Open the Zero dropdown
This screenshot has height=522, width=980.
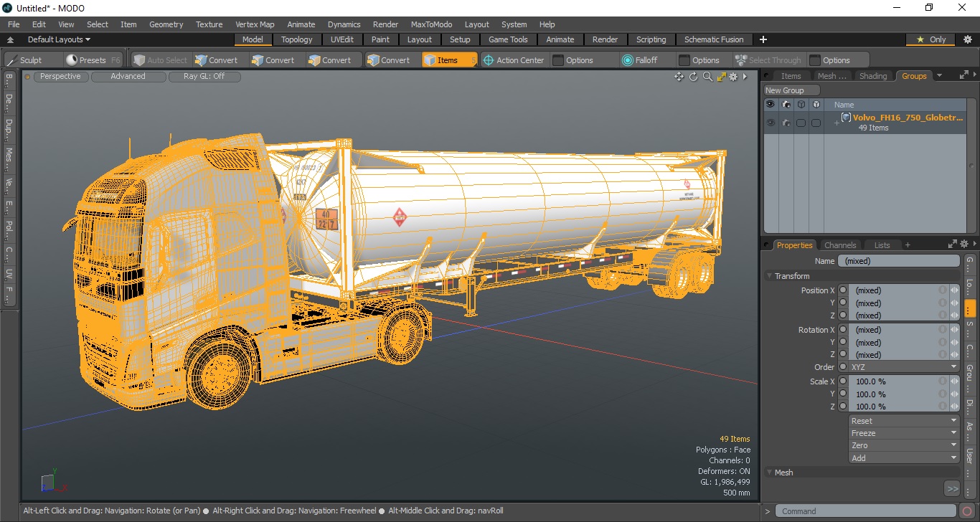click(x=904, y=445)
